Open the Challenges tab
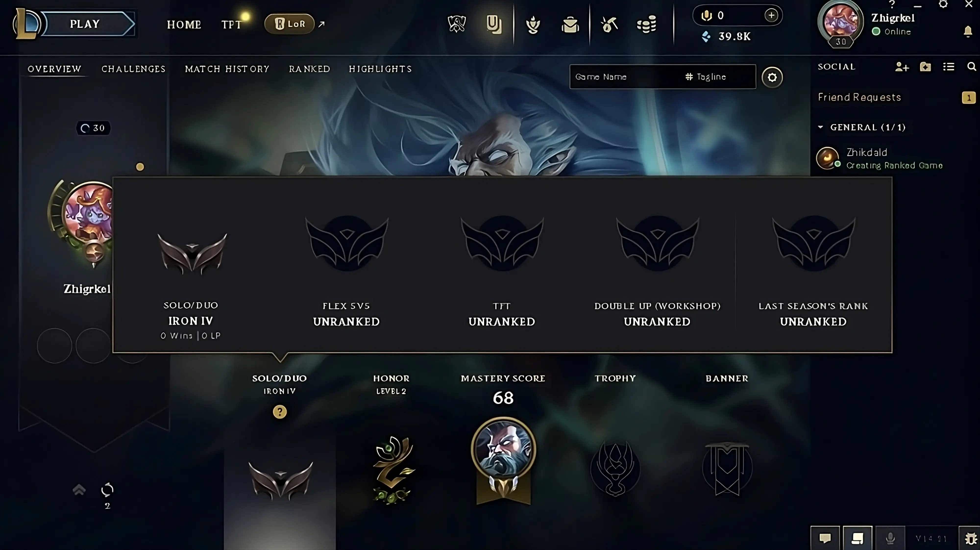980x550 pixels. [x=134, y=69]
